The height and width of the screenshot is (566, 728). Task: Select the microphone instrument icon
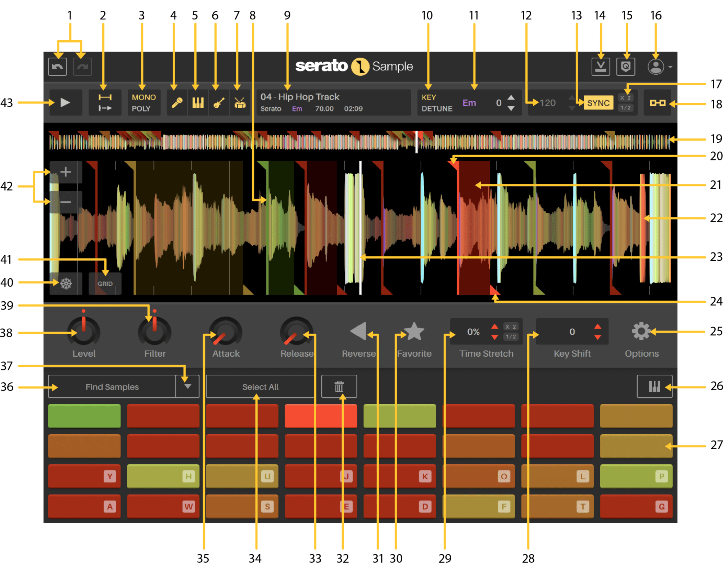(x=177, y=103)
